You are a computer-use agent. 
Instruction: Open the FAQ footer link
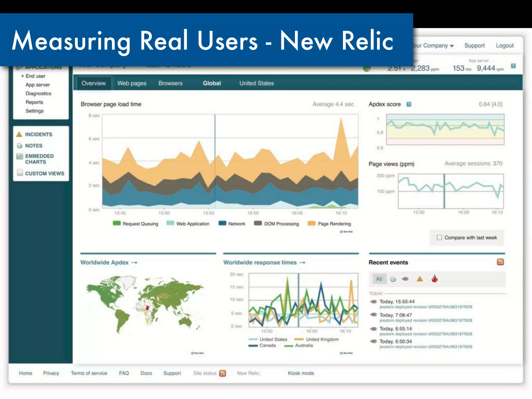(x=124, y=373)
